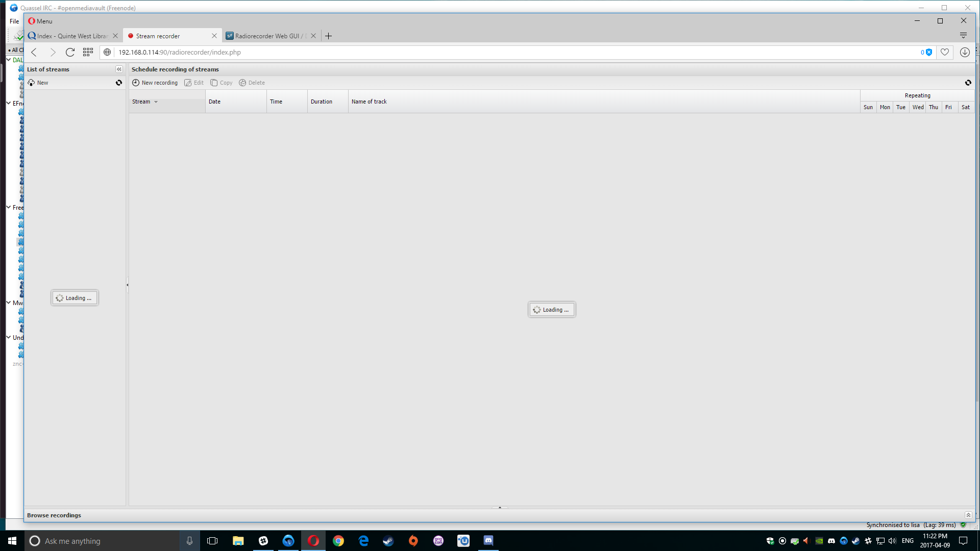
Task: Open the Windows Start menu
Action: coord(12,541)
